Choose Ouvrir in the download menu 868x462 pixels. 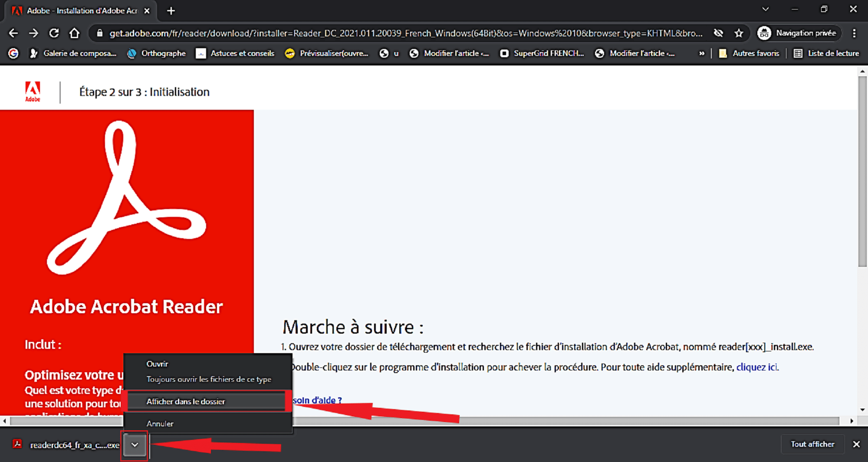[x=207, y=364]
